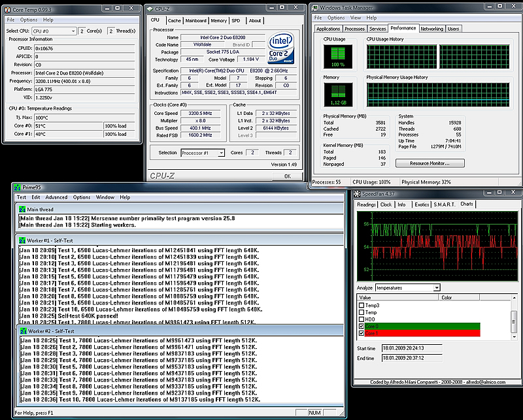The image size is (523, 420).
Task: Toggle the Temp checkbox in SpeedFan
Action: 362,312
